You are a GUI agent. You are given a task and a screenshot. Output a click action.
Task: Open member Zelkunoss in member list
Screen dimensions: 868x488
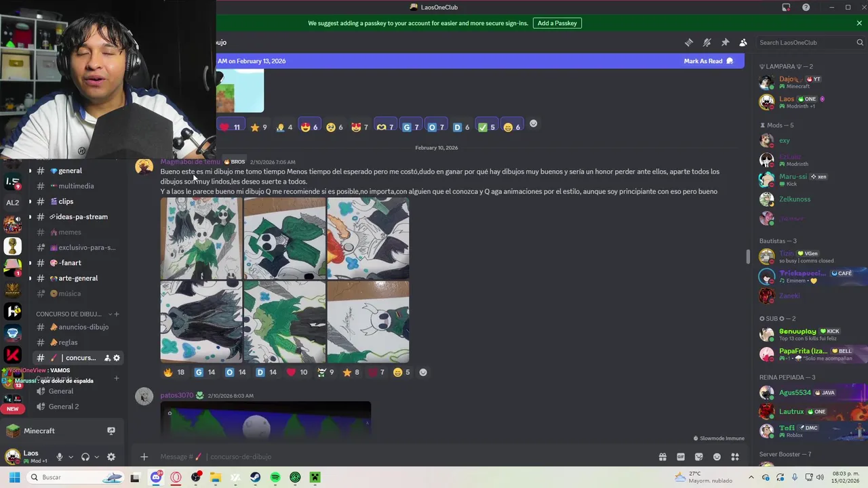coord(810,199)
